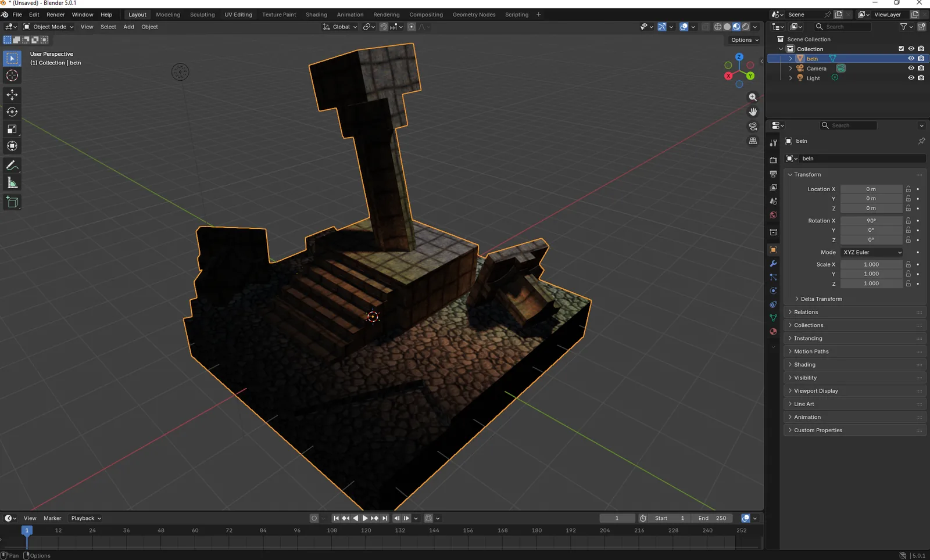Viewport: 930px width, 560px height.
Task: Open the XYZ Euler rotation mode dropdown
Action: tap(872, 252)
